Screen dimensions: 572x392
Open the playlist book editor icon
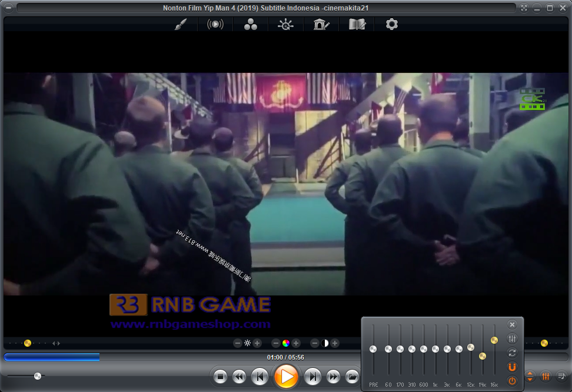click(357, 25)
